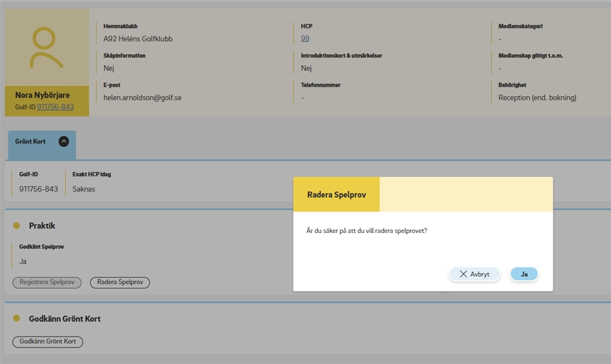This screenshot has width=611, height=364.
Task: Open the Golf-ID 911756-843 link
Action: coord(55,107)
